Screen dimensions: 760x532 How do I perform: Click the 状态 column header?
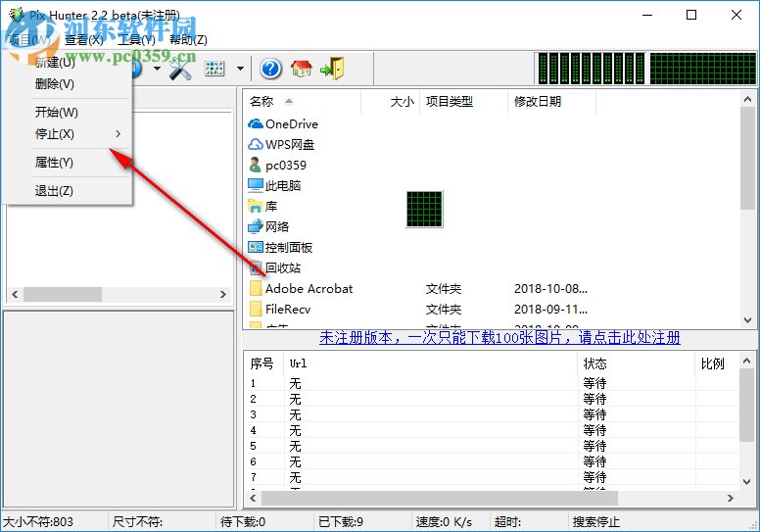click(x=637, y=363)
